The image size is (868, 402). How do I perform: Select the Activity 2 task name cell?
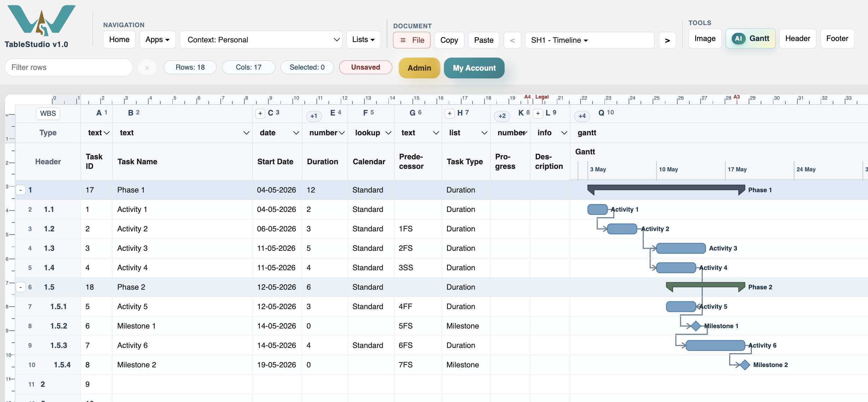[182, 229]
